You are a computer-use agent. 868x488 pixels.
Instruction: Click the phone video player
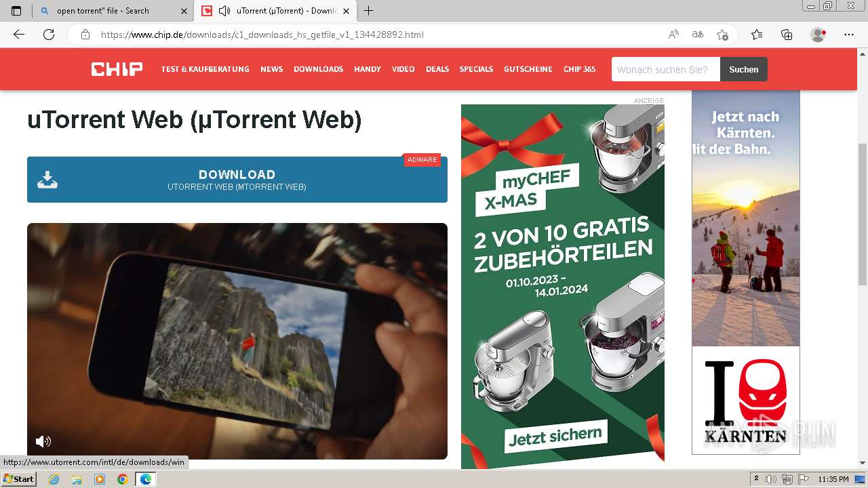tap(237, 341)
